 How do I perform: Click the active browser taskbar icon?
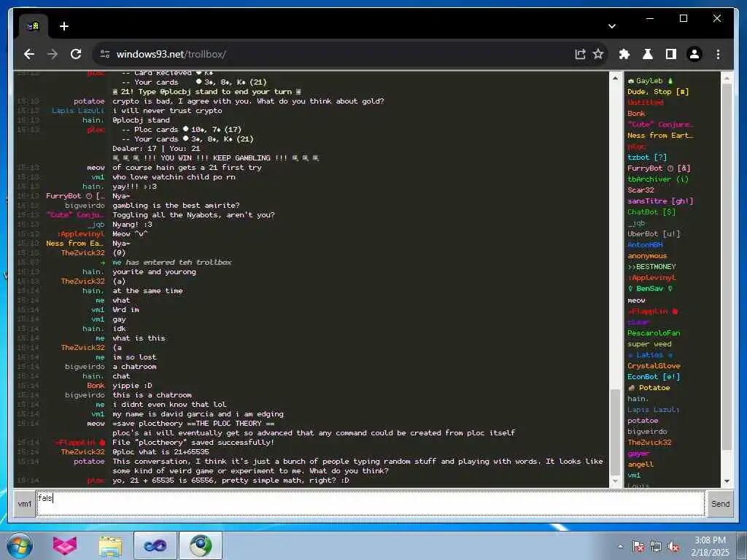click(201, 545)
